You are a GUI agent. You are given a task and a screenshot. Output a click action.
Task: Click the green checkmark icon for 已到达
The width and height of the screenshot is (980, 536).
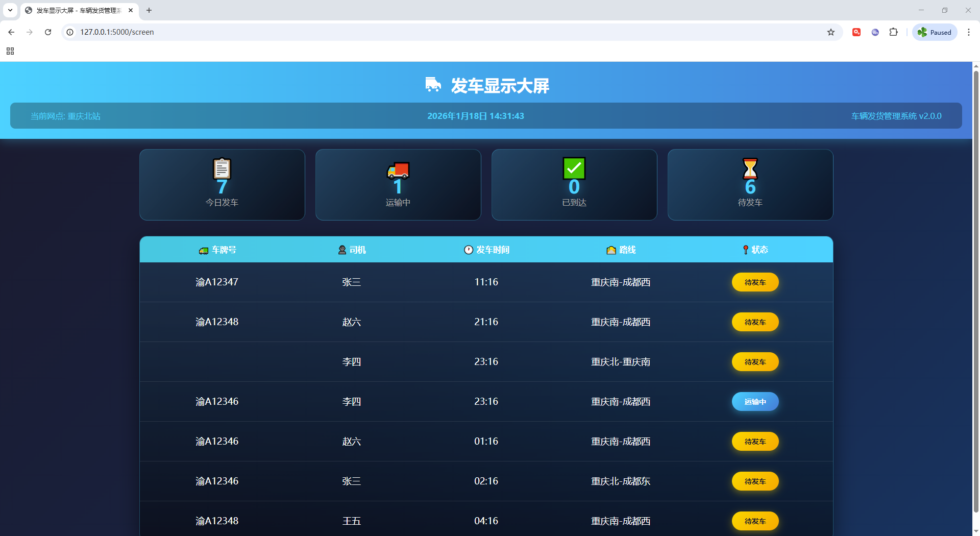pyautogui.click(x=574, y=168)
